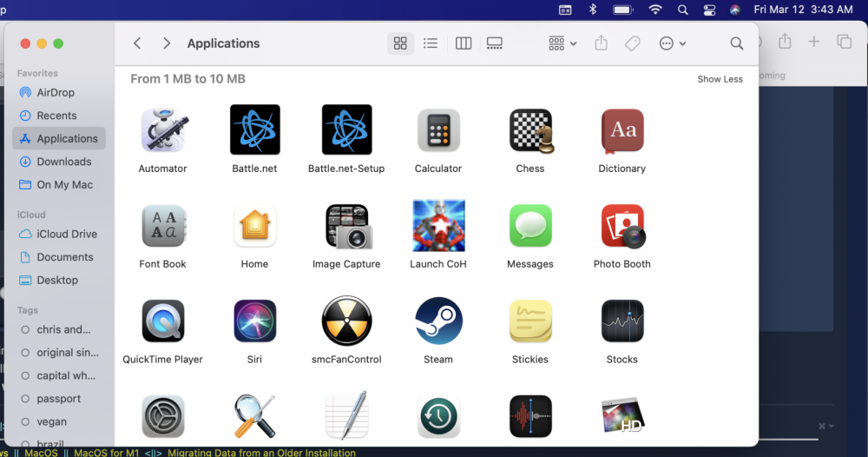Select the Stickies app icon
Viewport: 868px width, 457px height.
530,321
